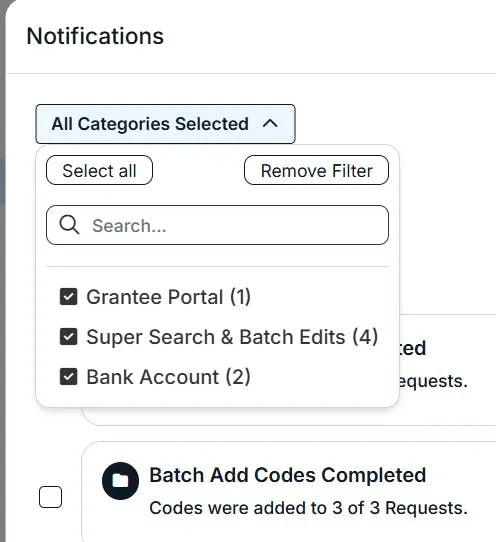
Task: Click the Select all button
Action: (99, 170)
